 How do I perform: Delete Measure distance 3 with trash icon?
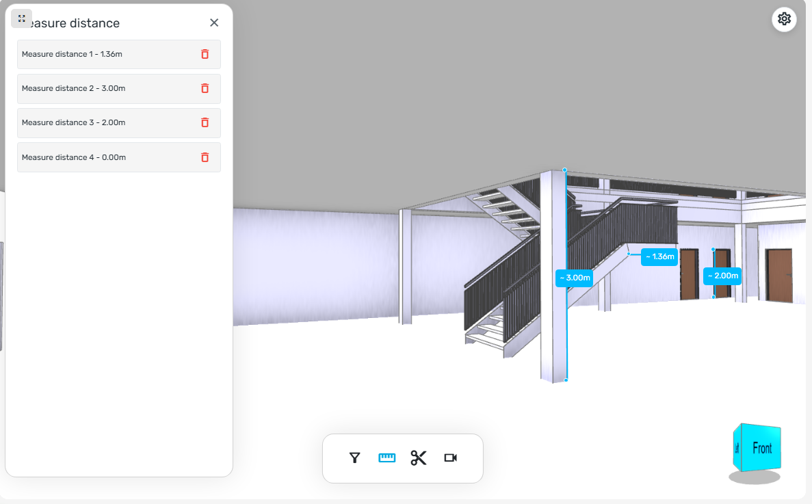[x=205, y=122]
